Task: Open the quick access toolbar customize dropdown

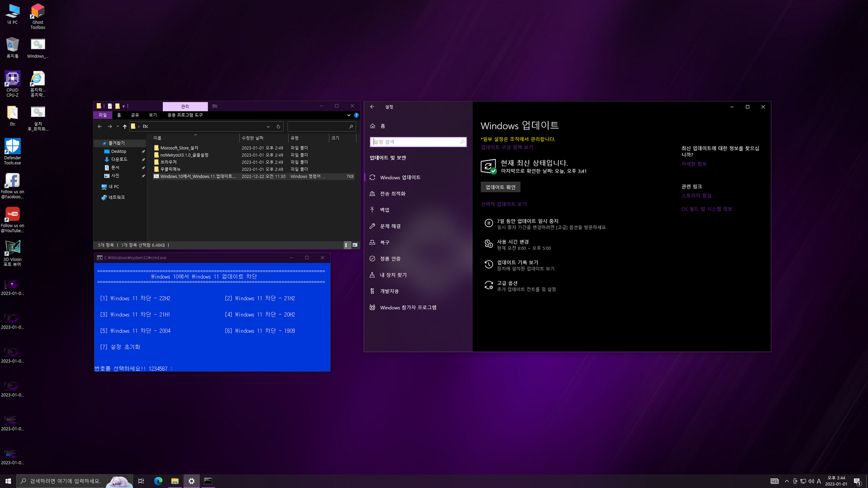Action: [x=124, y=106]
